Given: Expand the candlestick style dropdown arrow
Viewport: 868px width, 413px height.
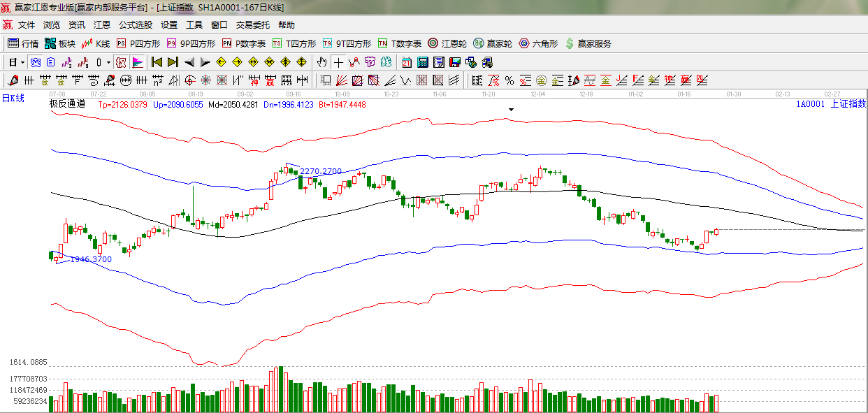Looking at the screenshot, I should (108, 62).
